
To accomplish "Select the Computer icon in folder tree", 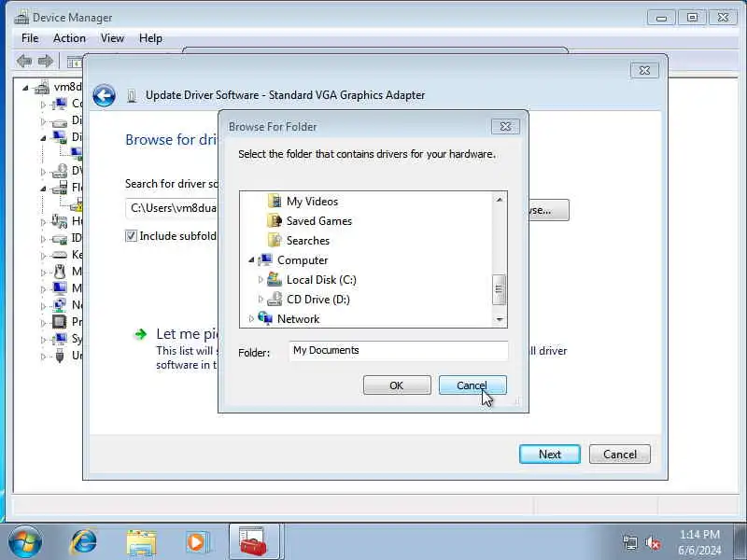I will [x=265, y=260].
